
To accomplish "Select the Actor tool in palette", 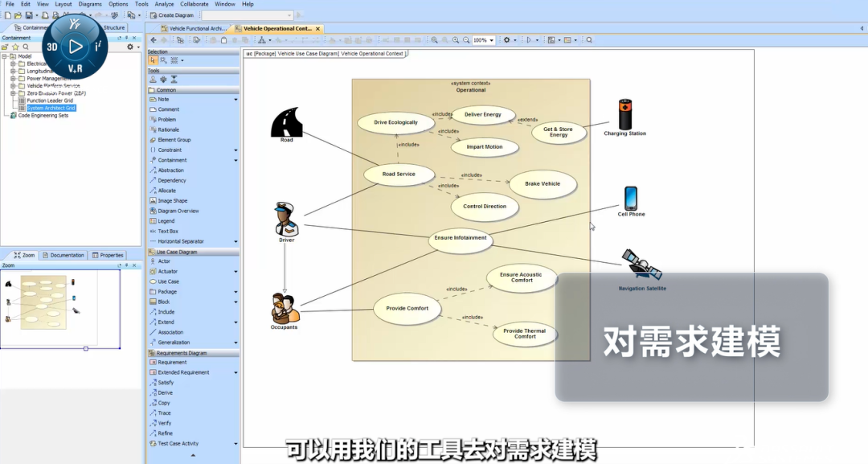I will [x=164, y=261].
